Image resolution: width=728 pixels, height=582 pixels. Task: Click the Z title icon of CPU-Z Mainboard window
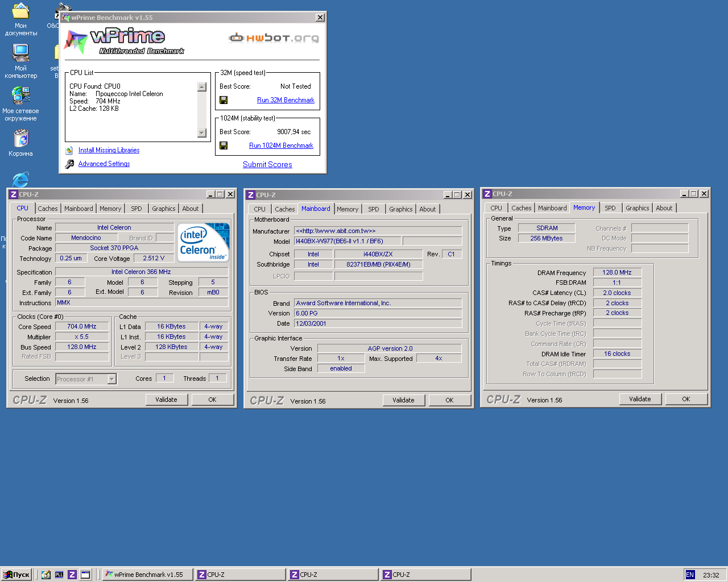pos(250,195)
